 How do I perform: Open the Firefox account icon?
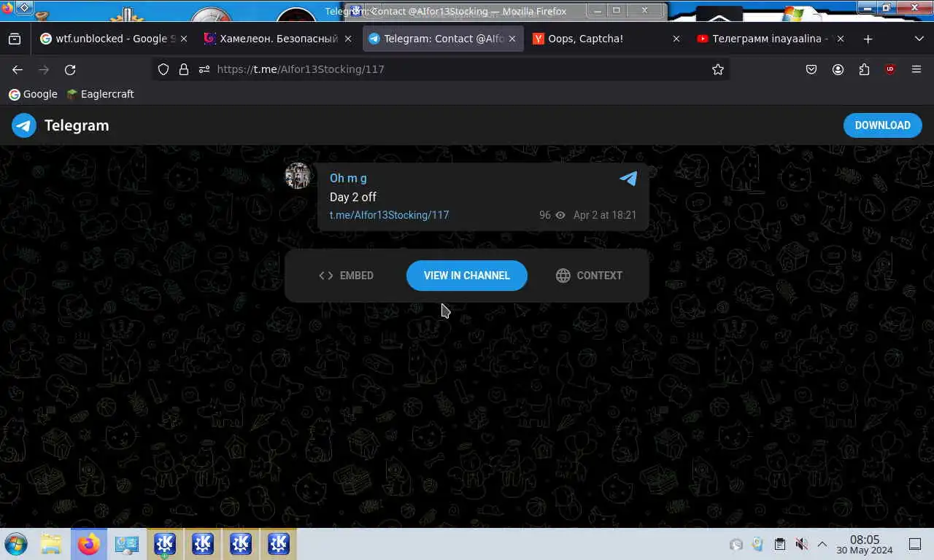pos(838,69)
